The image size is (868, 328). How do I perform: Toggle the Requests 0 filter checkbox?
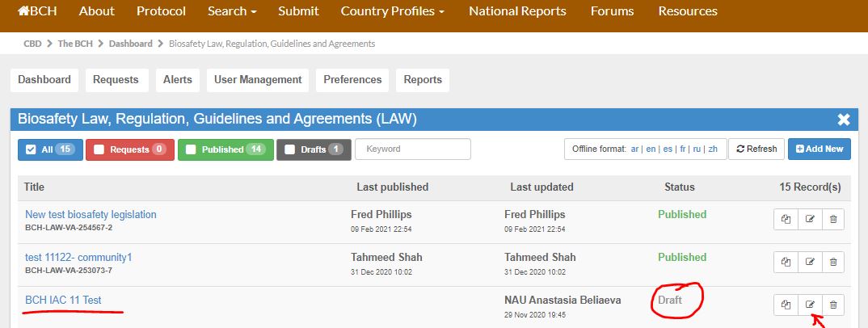tap(99, 149)
